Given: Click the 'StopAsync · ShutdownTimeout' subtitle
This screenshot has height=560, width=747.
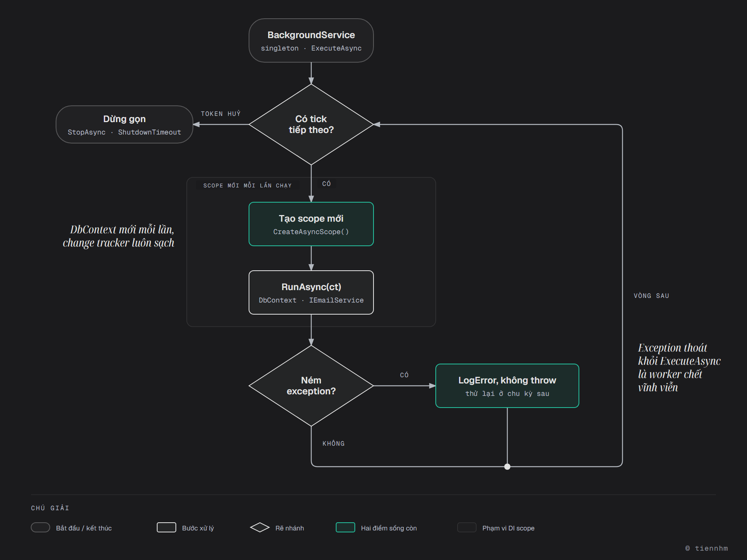Looking at the screenshot, I should tap(124, 132).
